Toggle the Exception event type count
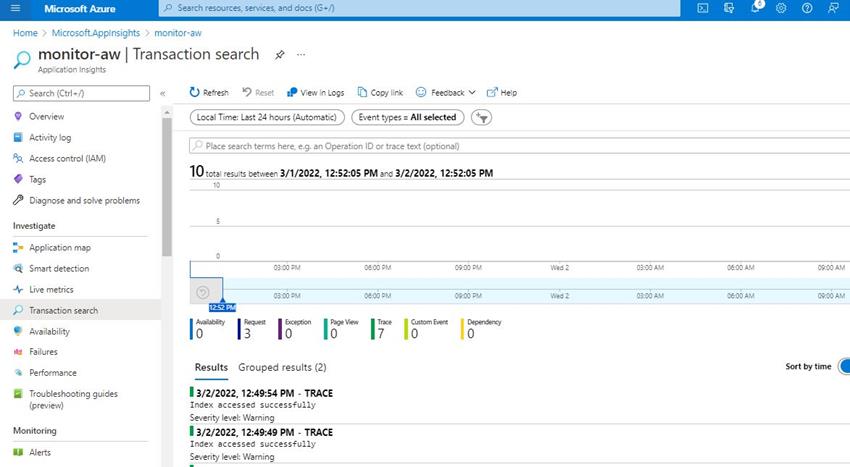 click(x=295, y=329)
